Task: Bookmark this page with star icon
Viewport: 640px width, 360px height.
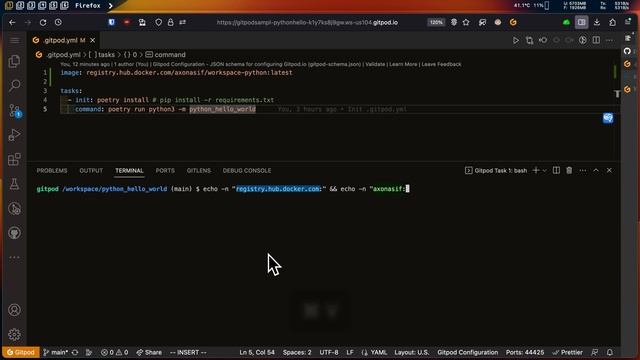Action: click(x=466, y=22)
